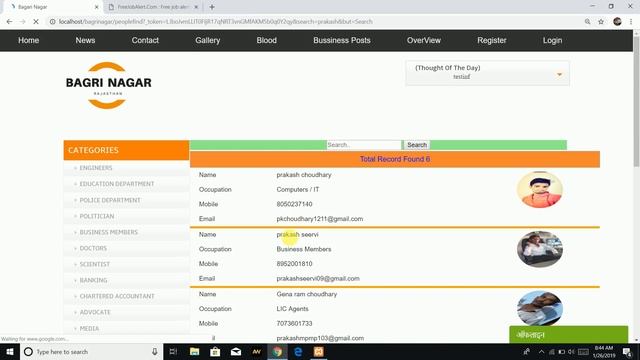Click the battery icon in the system tray
640x360 pixels.
(562, 351)
